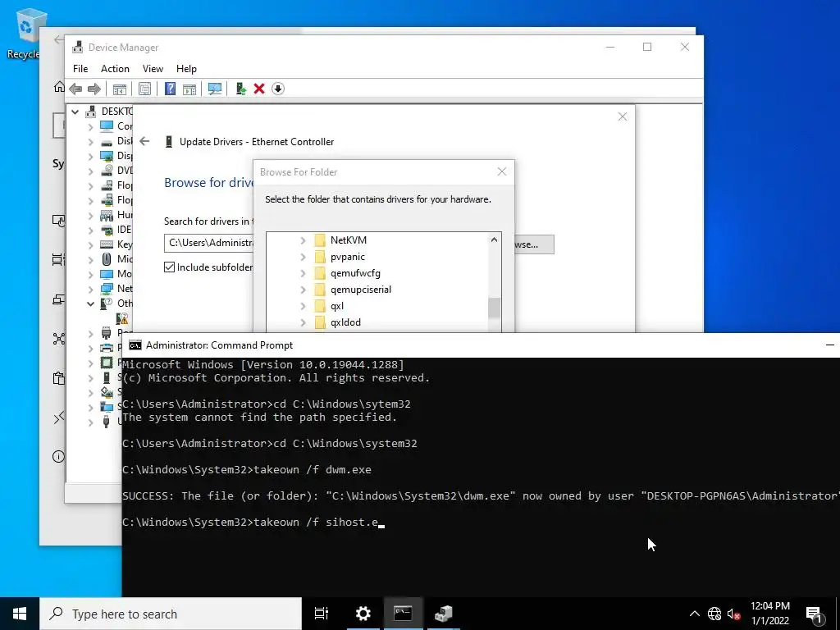The width and height of the screenshot is (840, 630).
Task: Open the Windows Start menu
Action: pos(20,614)
